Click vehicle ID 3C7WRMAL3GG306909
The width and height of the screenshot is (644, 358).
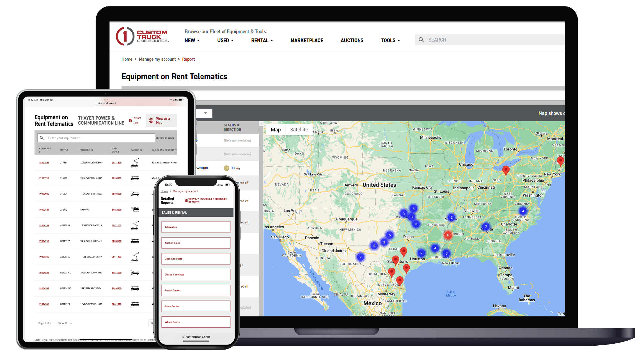[x=91, y=163]
